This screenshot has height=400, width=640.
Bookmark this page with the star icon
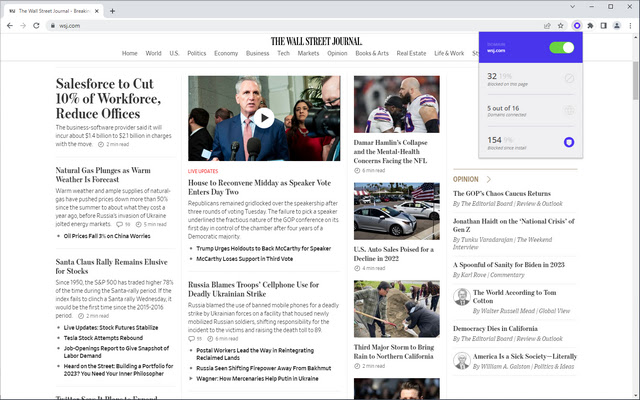coord(561,26)
